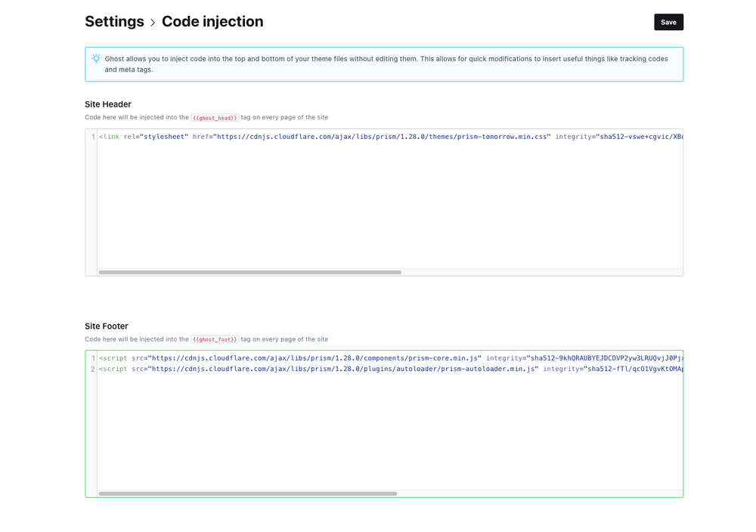
Task: Click line number 1 in Site Footer editor
Action: point(91,358)
